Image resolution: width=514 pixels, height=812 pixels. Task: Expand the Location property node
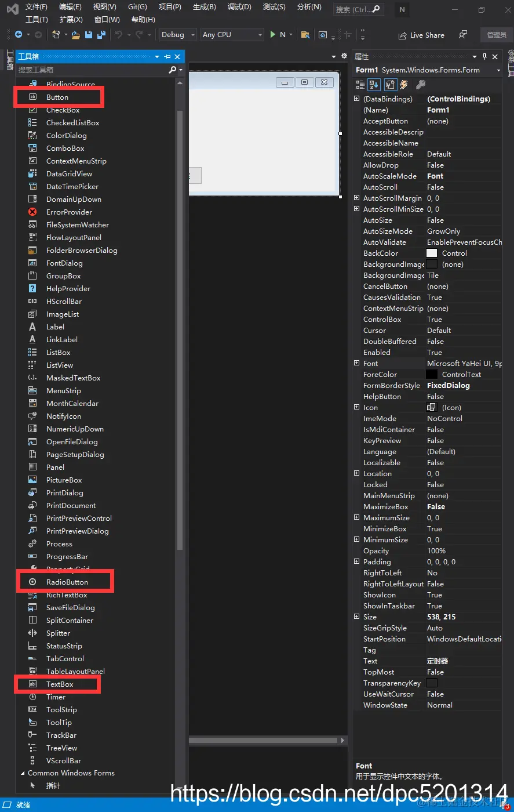tap(357, 474)
